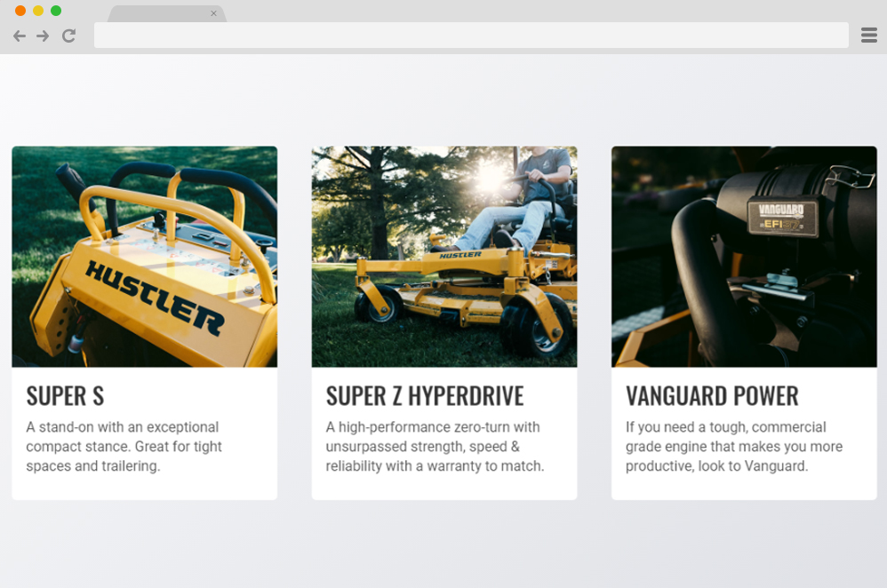Click the green macOS maximize button
This screenshot has height=588, width=887.
56,11
